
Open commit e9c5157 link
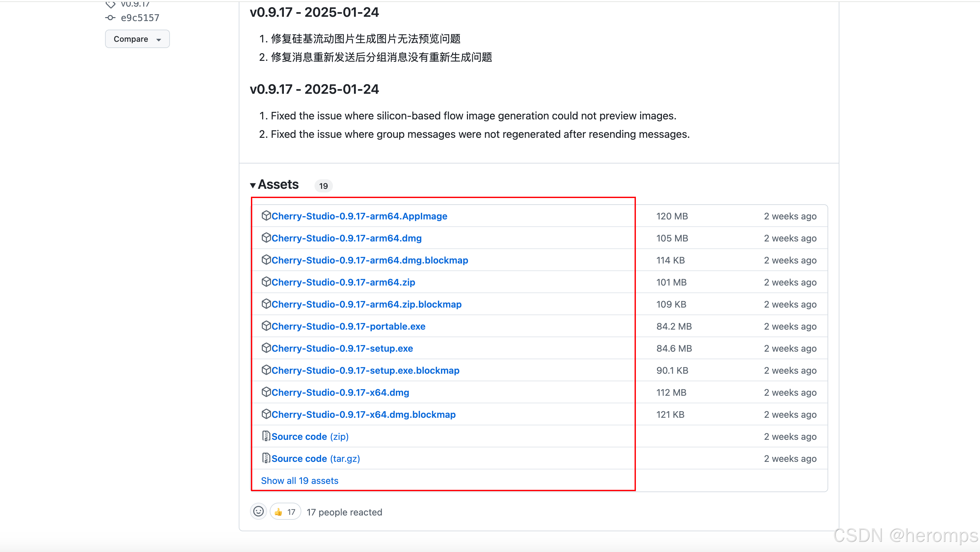(x=140, y=18)
